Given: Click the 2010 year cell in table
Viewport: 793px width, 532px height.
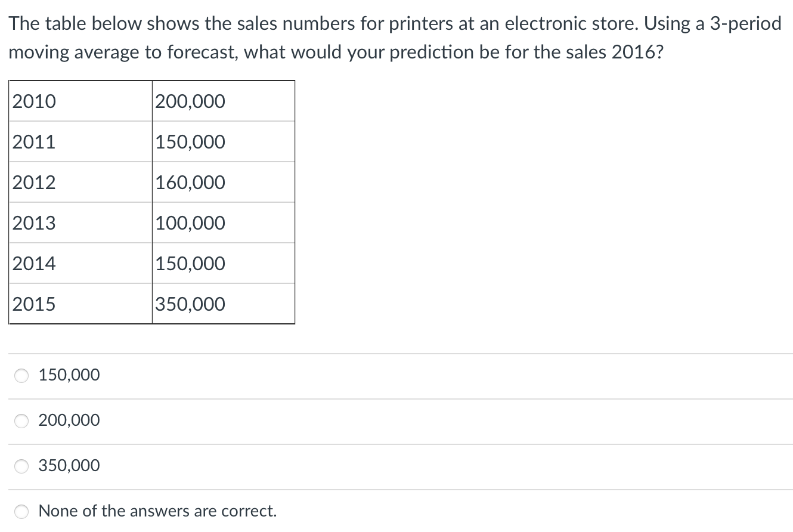Looking at the screenshot, I should pos(80,101).
